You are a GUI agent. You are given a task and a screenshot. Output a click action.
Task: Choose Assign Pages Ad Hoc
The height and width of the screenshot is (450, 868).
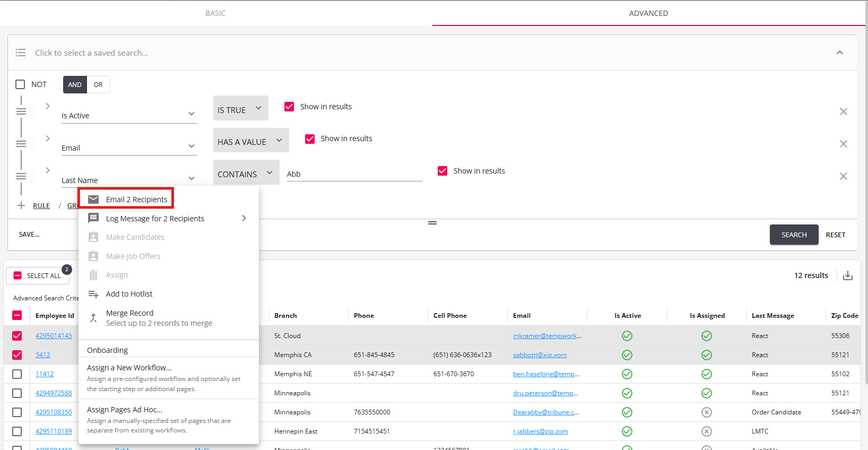[169, 420]
